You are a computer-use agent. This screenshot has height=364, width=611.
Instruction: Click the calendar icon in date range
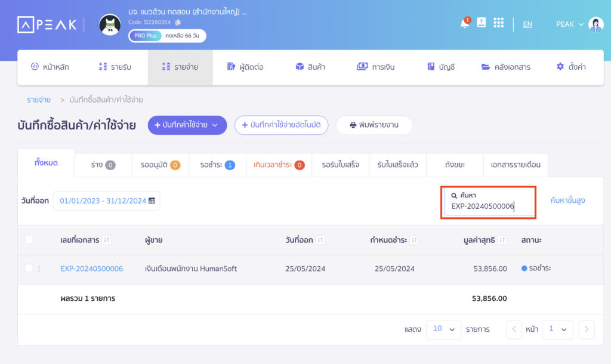pos(152,200)
